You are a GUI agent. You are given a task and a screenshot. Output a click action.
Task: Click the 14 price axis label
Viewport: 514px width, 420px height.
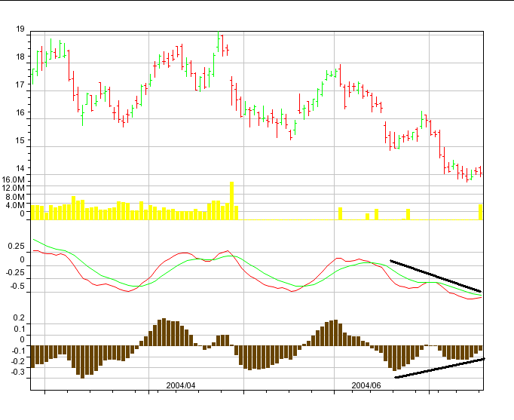pos(20,168)
